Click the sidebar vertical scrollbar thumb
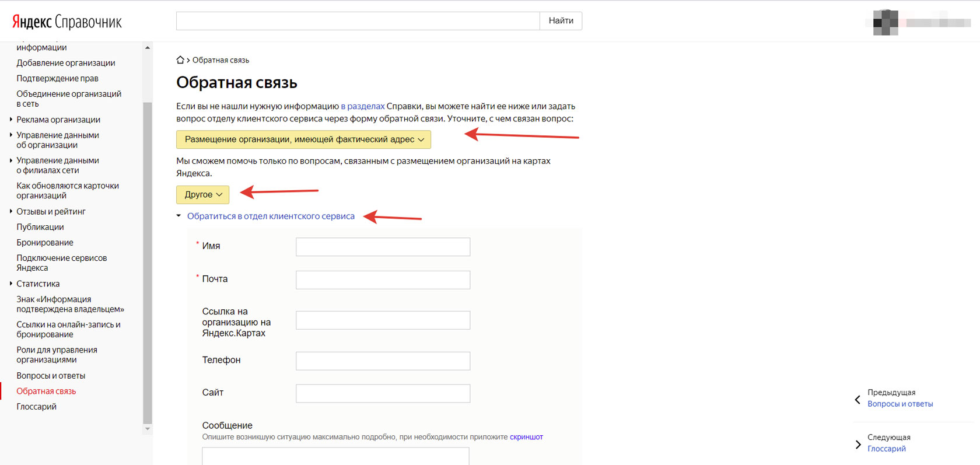Screen dimensions: 980x465 click(x=148, y=263)
